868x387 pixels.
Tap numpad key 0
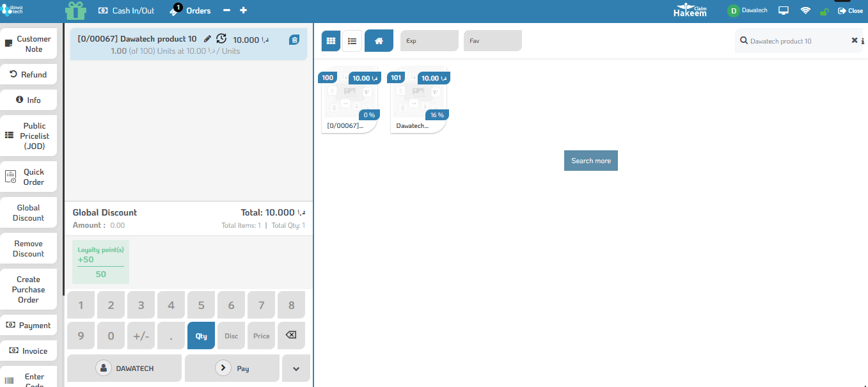[111, 335]
